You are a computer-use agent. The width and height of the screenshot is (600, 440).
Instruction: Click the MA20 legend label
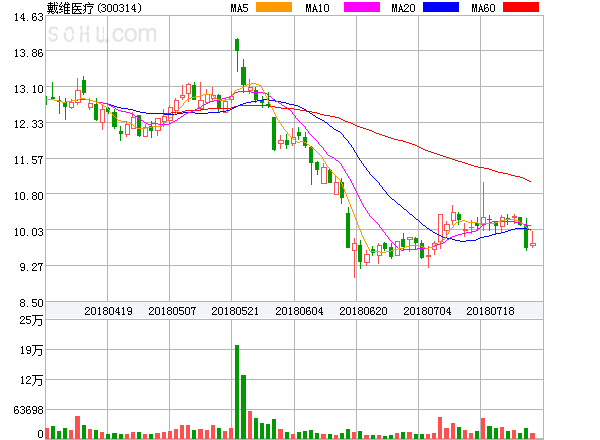403,8
